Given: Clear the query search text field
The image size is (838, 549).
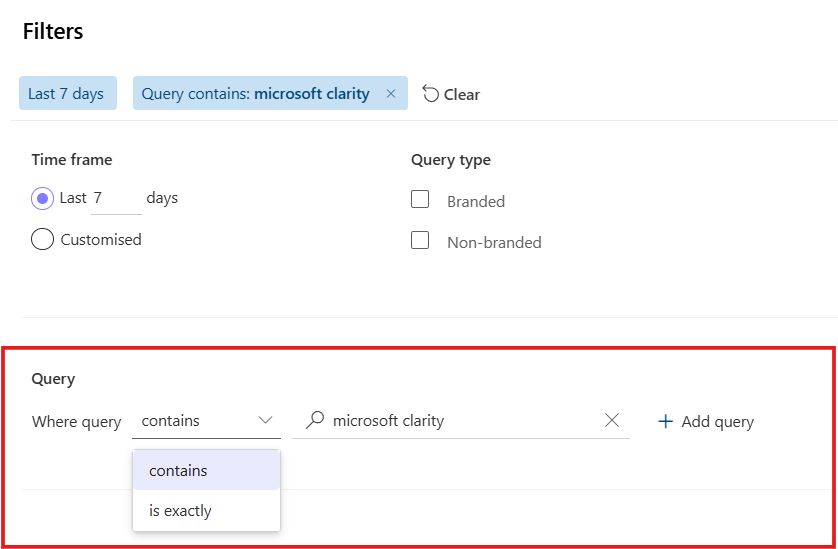Looking at the screenshot, I should (611, 421).
